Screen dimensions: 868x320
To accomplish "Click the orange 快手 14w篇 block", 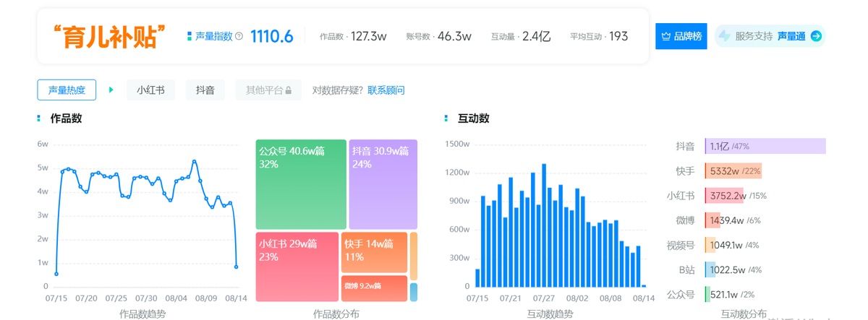I will pyautogui.click(x=374, y=253).
